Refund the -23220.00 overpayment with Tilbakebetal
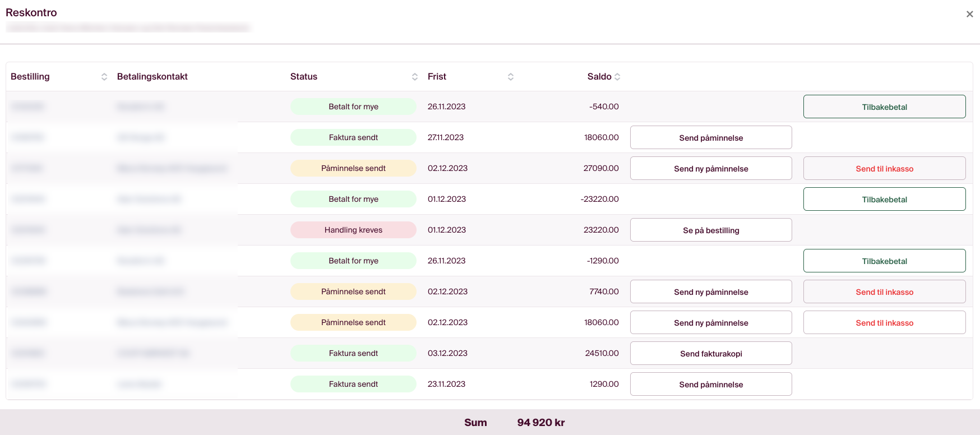The width and height of the screenshot is (980, 435). click(x=884, y=199)
